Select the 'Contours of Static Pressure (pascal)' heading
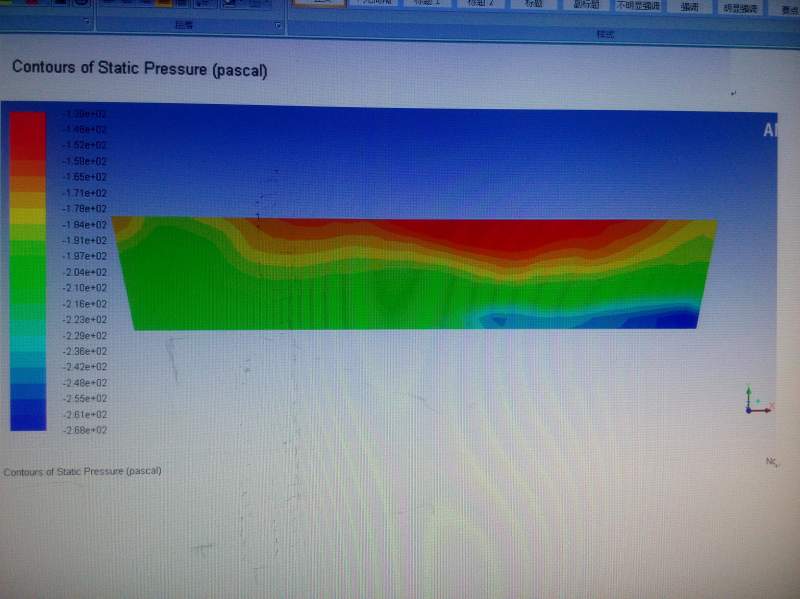This screenshot has height=599, width=800. (140, 68)
